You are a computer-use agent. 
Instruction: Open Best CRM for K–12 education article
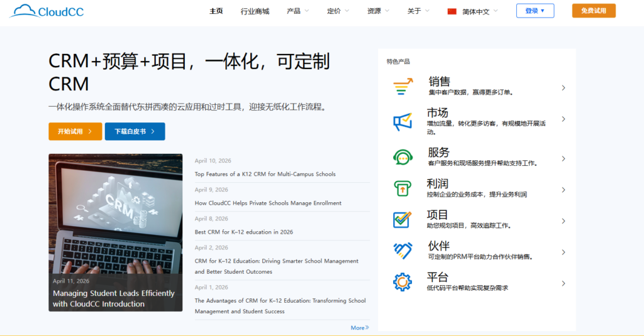click(243, 232)
